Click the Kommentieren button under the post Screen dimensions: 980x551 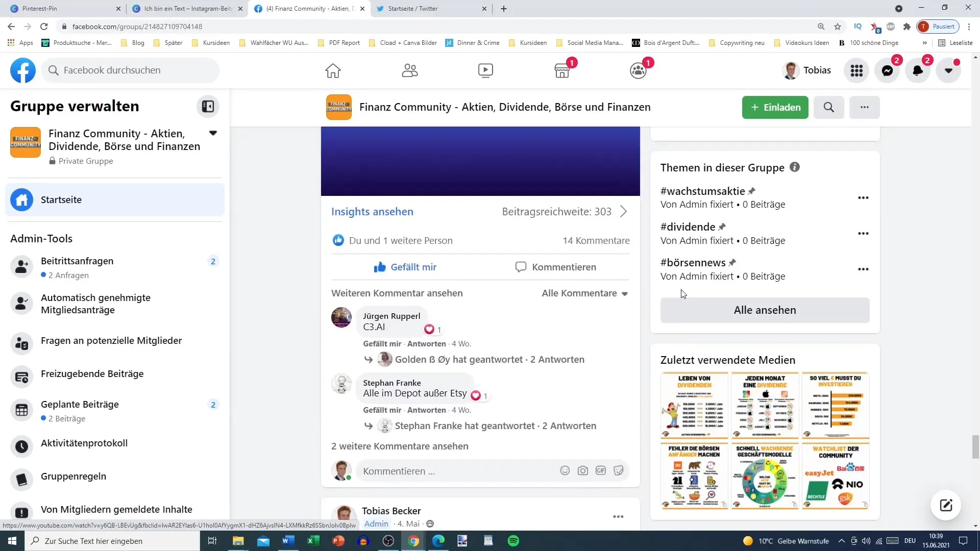(555, 267)
